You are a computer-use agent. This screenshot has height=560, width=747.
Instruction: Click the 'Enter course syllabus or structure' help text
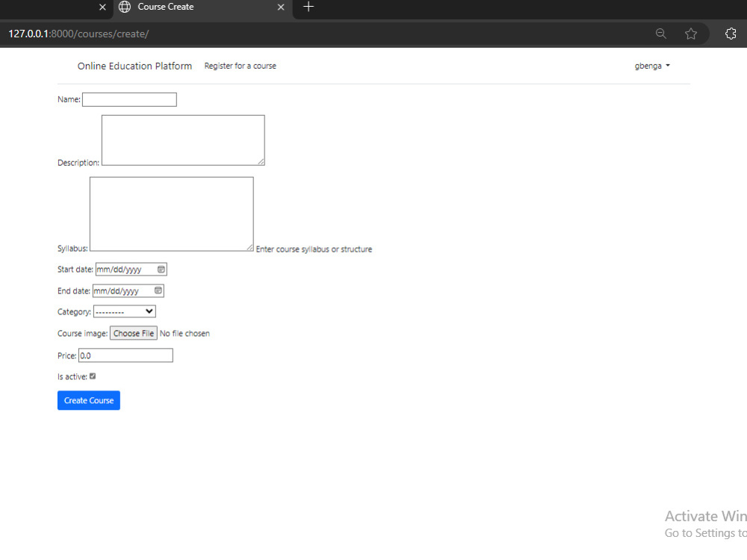(314, 249)
